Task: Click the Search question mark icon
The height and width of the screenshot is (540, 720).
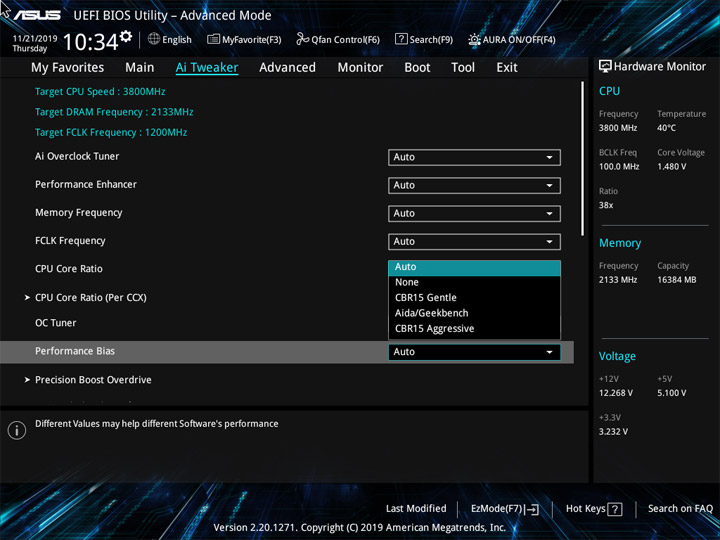Action: tap(401, 39)
